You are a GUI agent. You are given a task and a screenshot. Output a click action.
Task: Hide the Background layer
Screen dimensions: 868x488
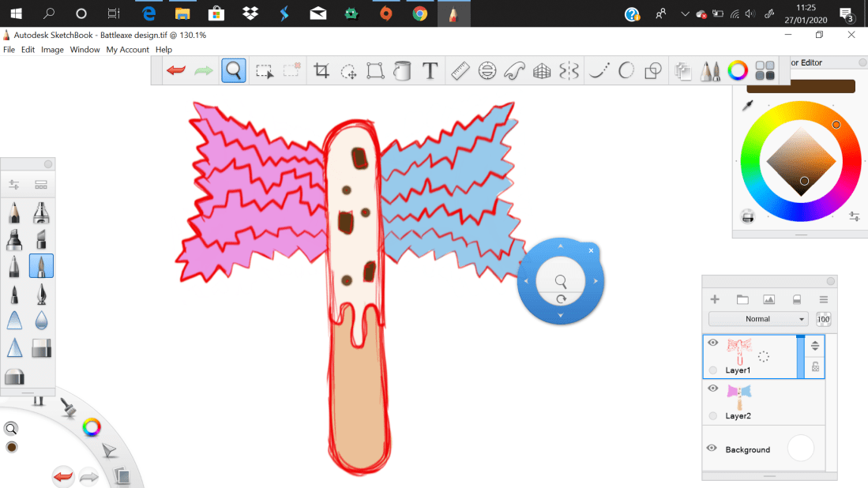(x=712, y=449)
